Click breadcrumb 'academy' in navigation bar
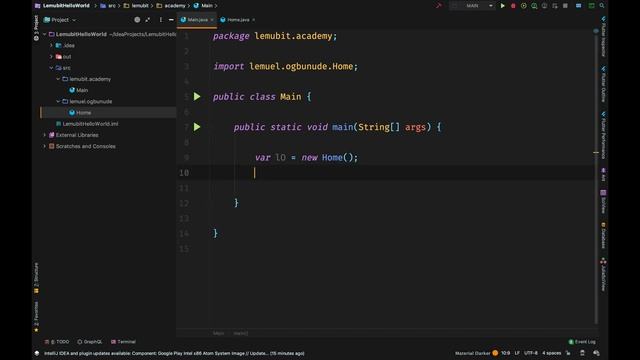Image resolution: width=640 pixels, height=360 pixels. 171,6
